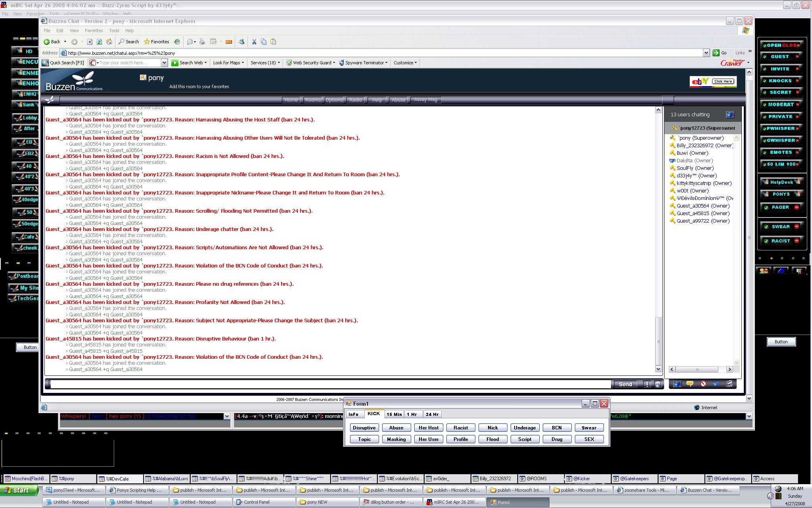Open the Look for Maps dropdown

click(242, 63)
